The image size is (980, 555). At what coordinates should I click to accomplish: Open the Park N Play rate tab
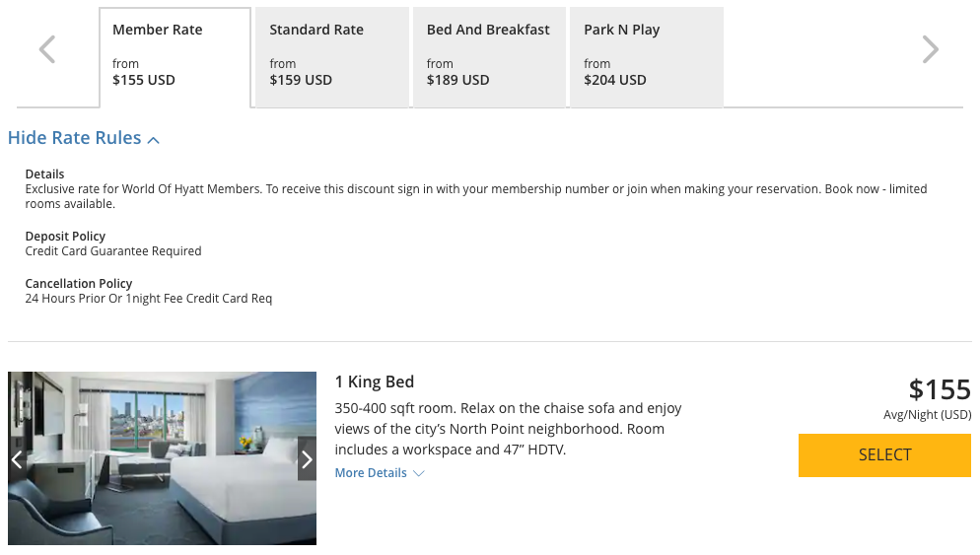pos(646,57)
